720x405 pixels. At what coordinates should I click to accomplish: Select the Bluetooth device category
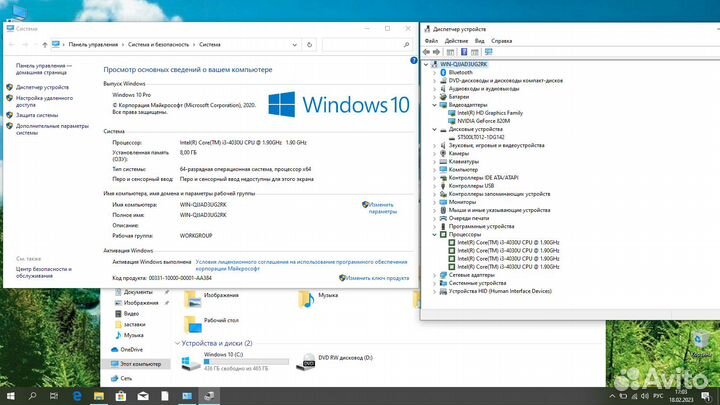(460, 73)
